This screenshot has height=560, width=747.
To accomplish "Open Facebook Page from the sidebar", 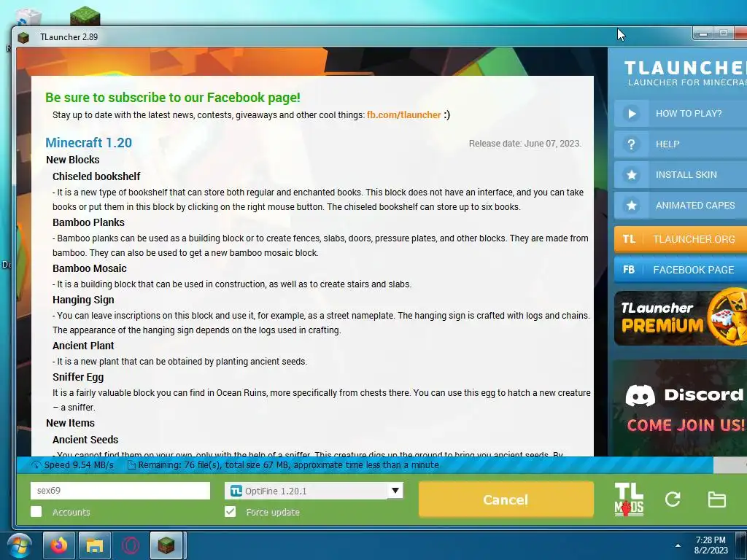I will 681,270.
